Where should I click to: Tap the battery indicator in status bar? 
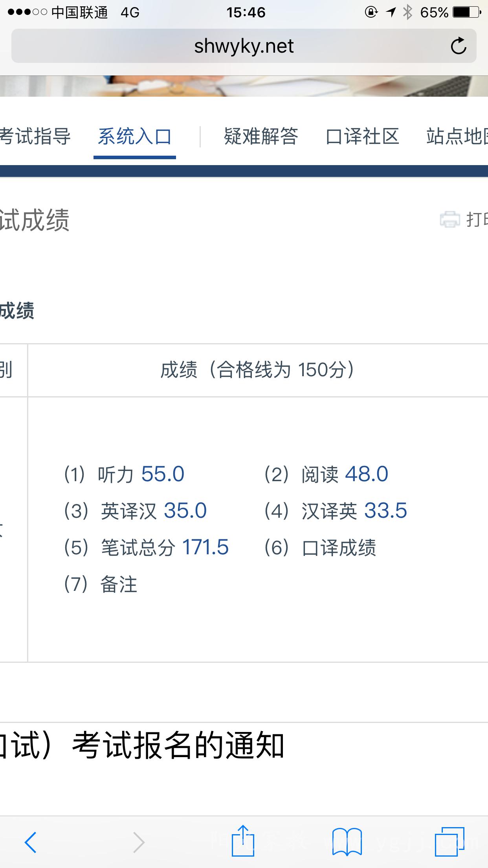[467, 13]
